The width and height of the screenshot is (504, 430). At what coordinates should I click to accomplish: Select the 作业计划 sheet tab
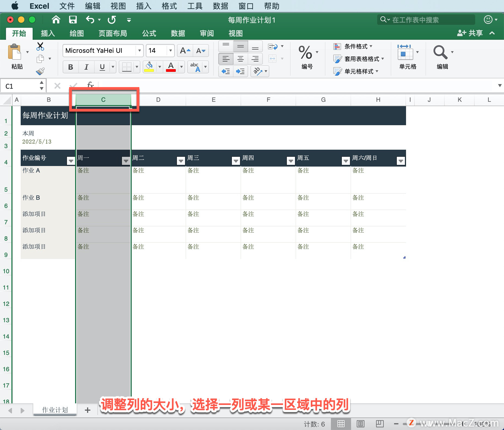[55, 410]
